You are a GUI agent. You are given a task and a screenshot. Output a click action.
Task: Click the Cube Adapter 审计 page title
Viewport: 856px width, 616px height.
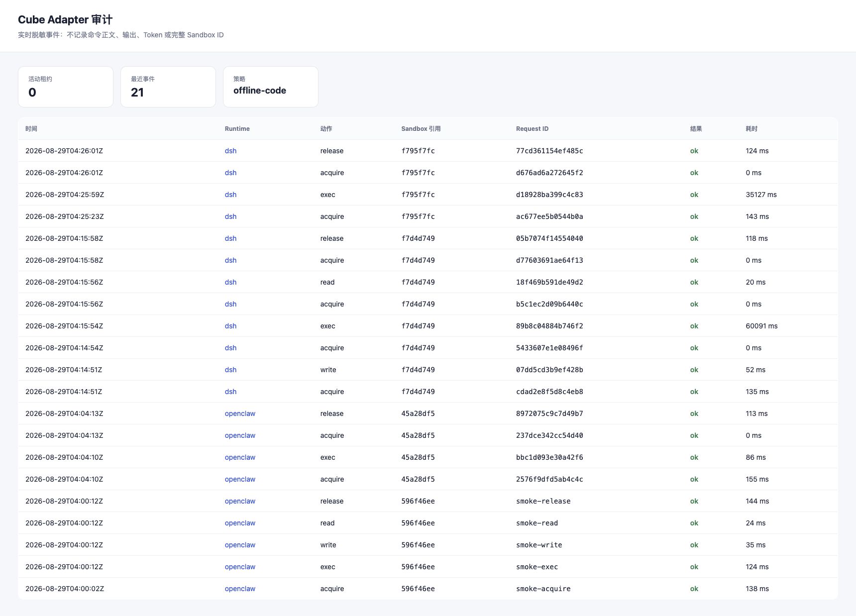point(65,19)
